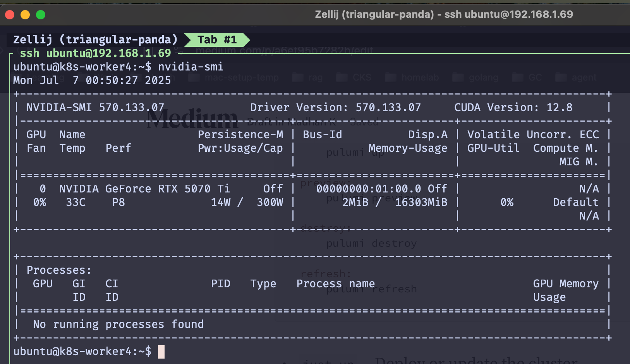Click the GPU Memory column header

click(x=566, y=283)
